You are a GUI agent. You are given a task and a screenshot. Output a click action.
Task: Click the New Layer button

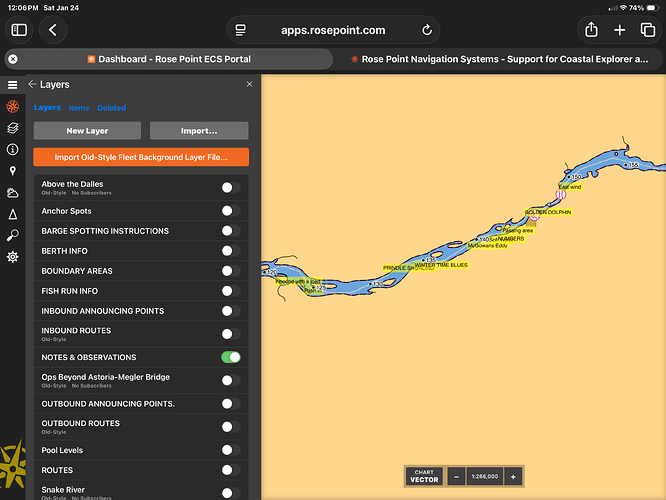[88, 131]
